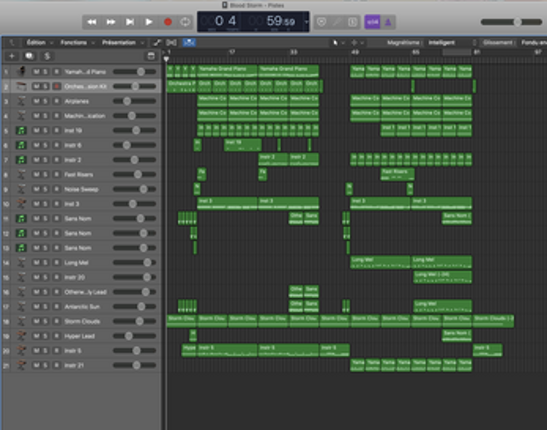Click the Airplanes track icon

[21, 101]
